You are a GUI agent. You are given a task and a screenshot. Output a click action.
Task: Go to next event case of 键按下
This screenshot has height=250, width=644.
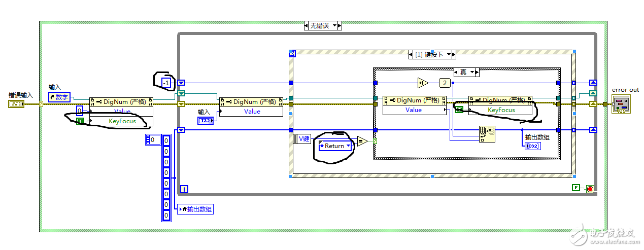coord(454,54)
